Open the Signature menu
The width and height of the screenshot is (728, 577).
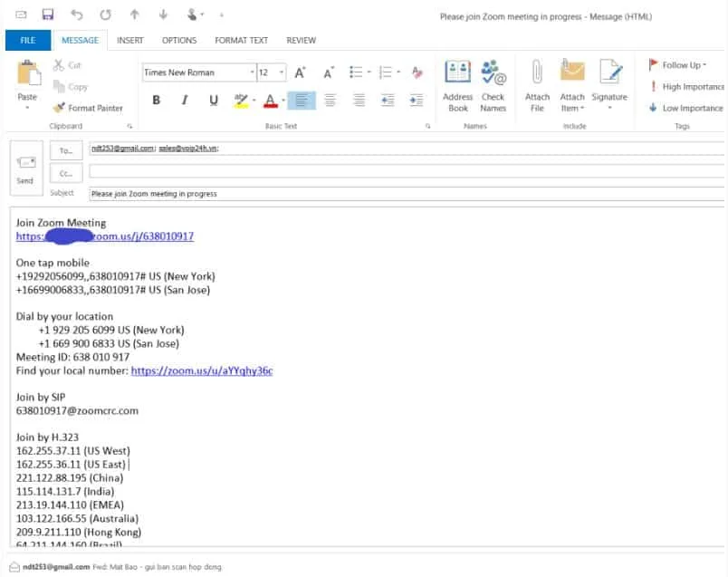[x=609, y=86]
